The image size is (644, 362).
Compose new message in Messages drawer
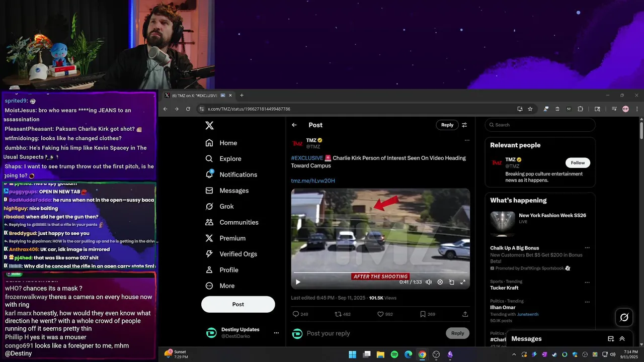[x=611, y=339]
